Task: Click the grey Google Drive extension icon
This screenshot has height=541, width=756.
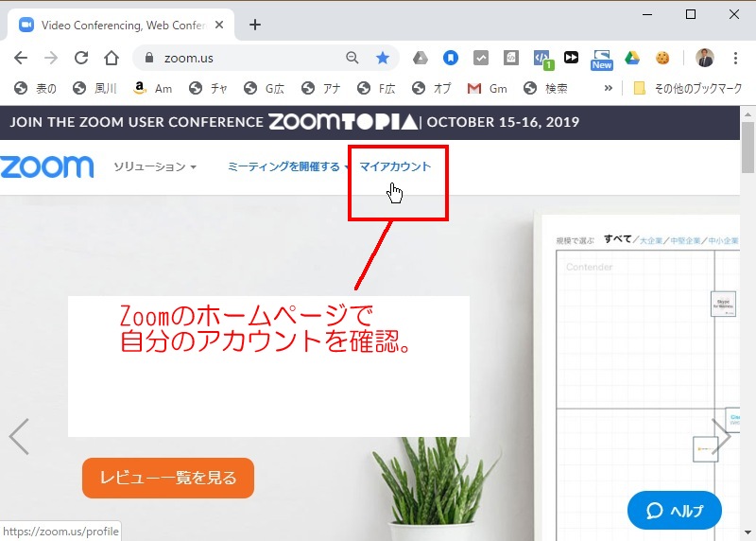Action: click(x=421, y=59)
